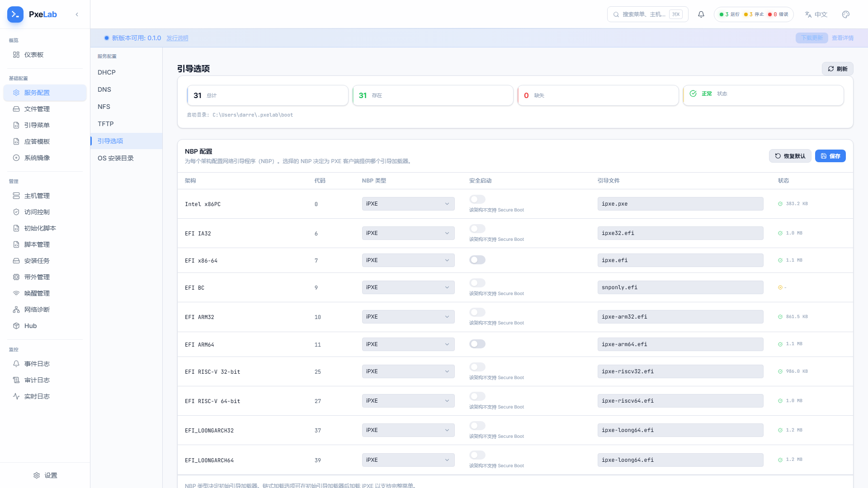Open NBP type dropdown for EFI ARM32

(408, 317)
